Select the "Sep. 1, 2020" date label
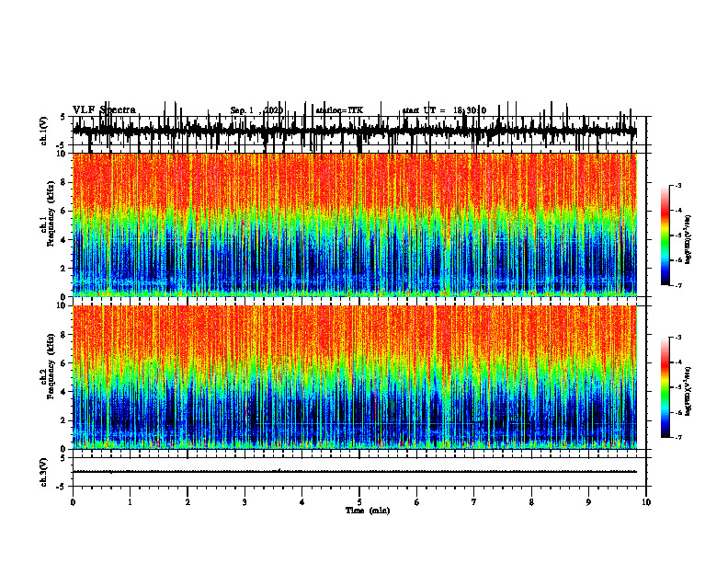Viewport: 728px width, 563px height. (x=256, y=110)
